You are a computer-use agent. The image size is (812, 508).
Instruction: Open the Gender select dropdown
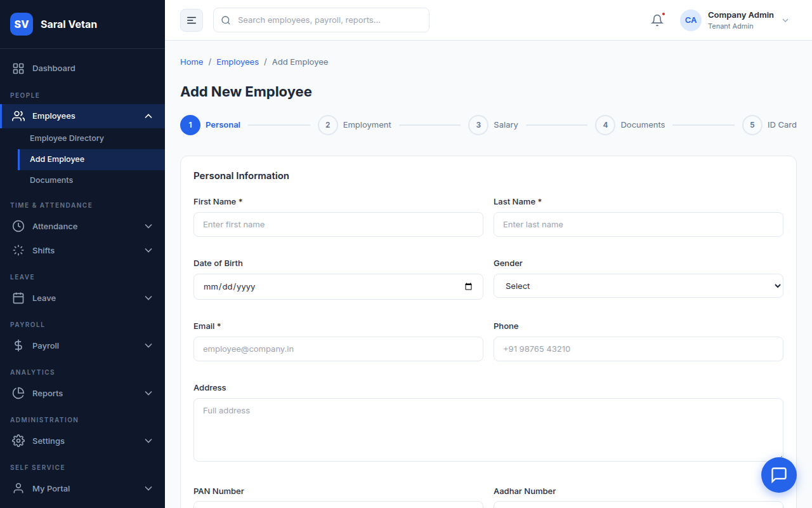tap(638, 286)
